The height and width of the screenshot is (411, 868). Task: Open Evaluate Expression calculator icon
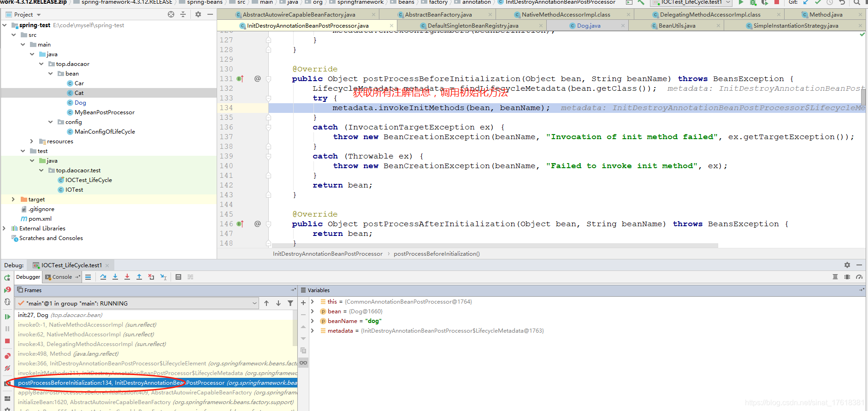coord(178,277)
